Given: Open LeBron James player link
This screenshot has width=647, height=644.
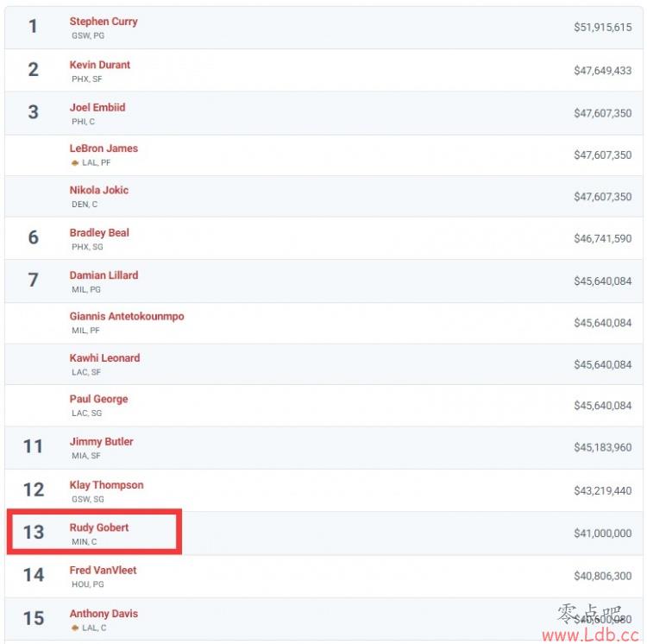Looking at the screenshot, I should [104, 148].
